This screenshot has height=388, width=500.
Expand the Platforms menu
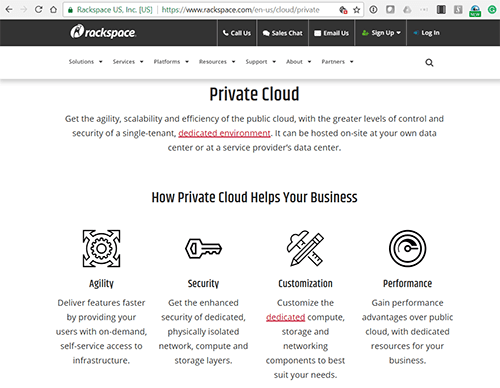[x=171, y=62]
